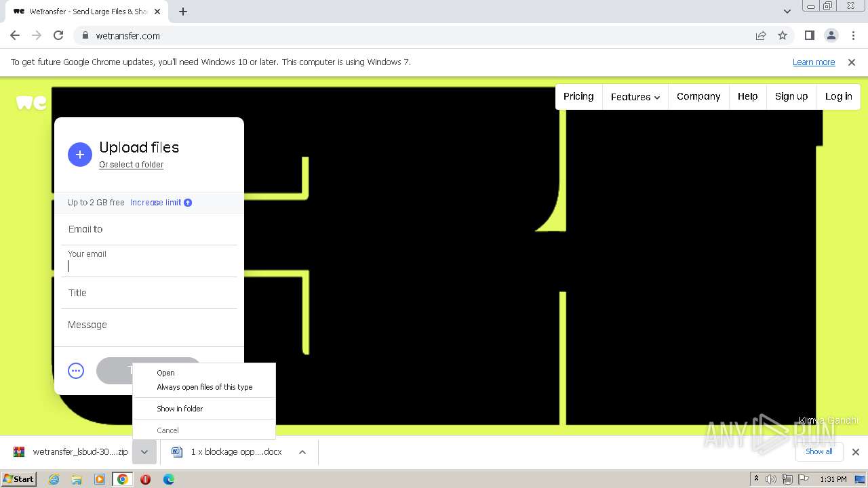Click the volume speaker tray icon
The height and width of the screenshot is (488, 868).
click(x=771, y=479)
